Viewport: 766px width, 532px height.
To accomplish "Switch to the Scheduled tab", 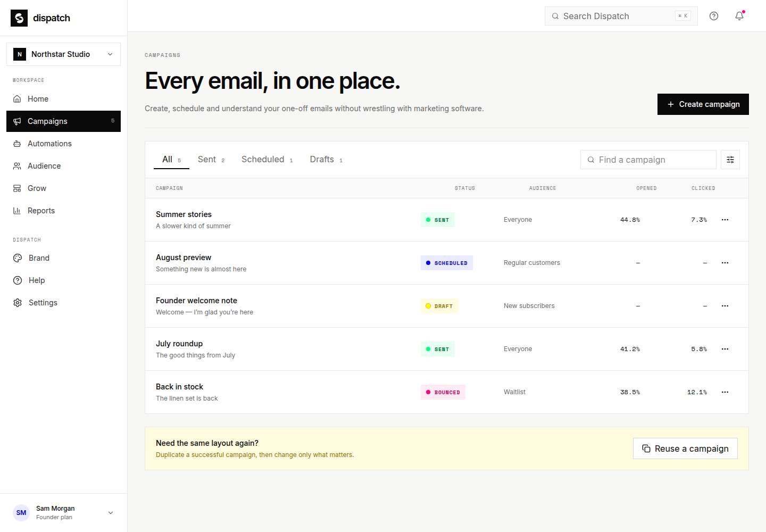I will [x=267, y=160].
